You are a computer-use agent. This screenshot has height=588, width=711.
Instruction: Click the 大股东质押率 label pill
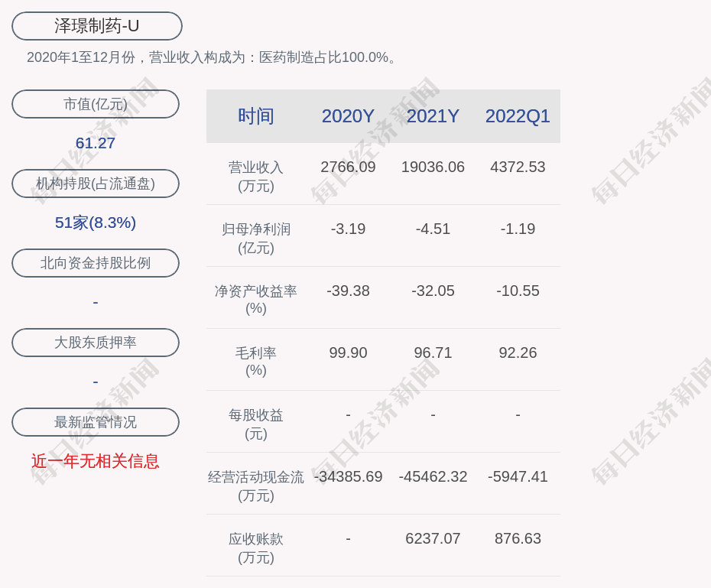click(96, 343)
